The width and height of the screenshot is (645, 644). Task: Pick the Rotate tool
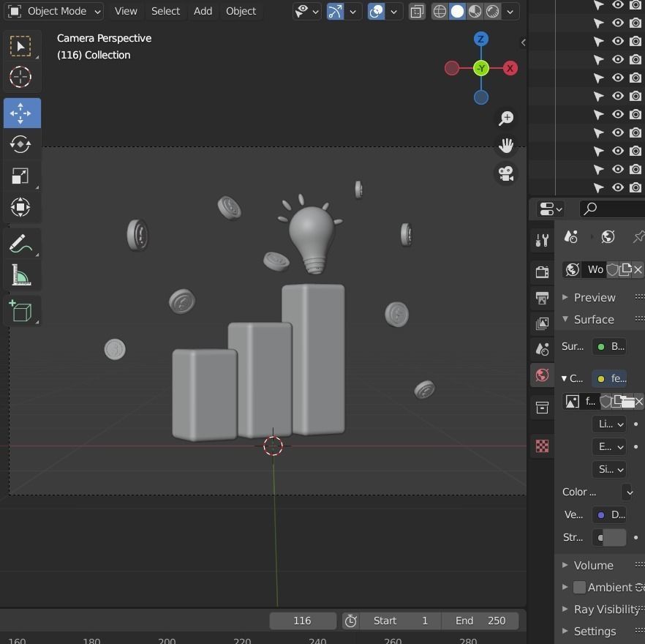click(x=20, y=144)
